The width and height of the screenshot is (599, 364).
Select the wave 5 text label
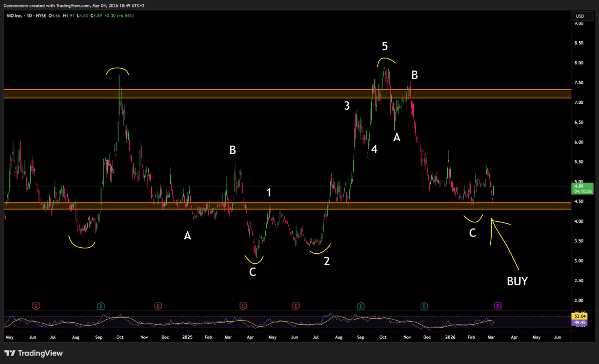pos(385,46)
